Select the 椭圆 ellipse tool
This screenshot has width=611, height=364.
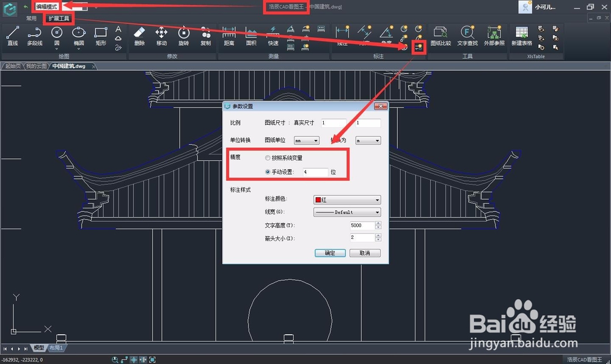(79, 35)
